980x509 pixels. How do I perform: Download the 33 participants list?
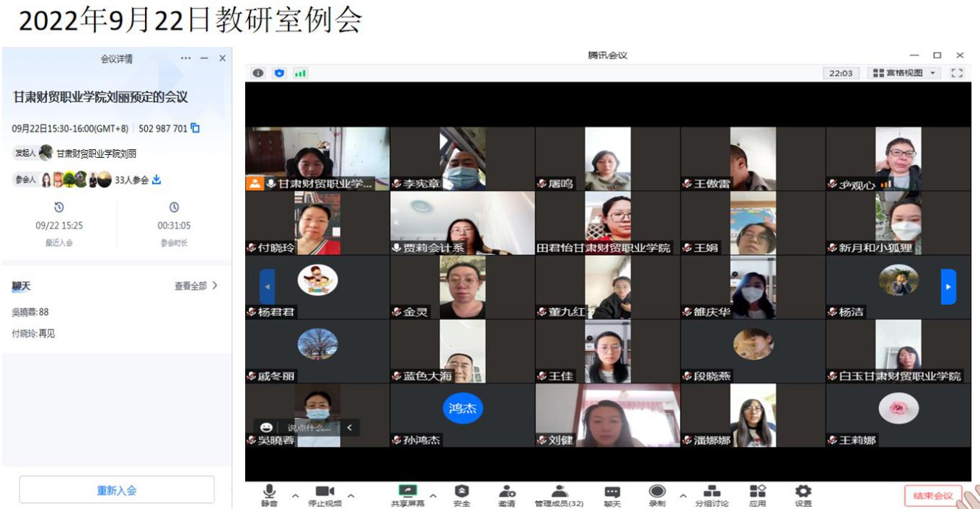pyautogui.click(x=156, y=180)
